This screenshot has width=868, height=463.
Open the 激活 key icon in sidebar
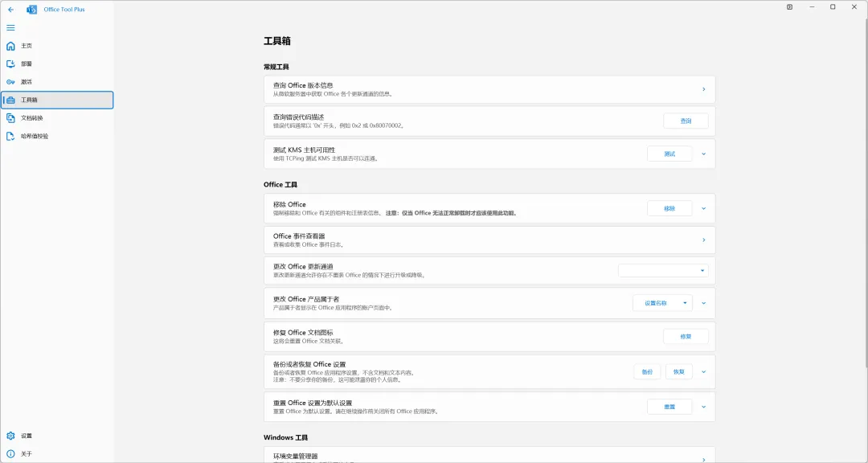[x=10, y=82]
